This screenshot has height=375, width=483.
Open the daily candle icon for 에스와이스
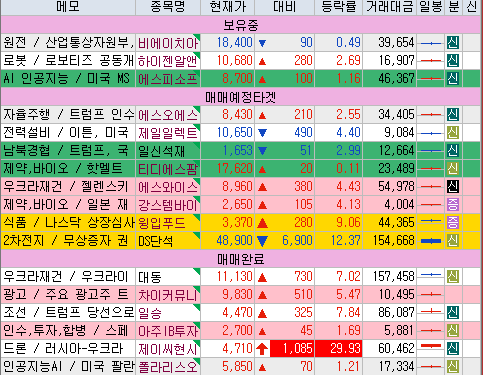coord(431,187)
